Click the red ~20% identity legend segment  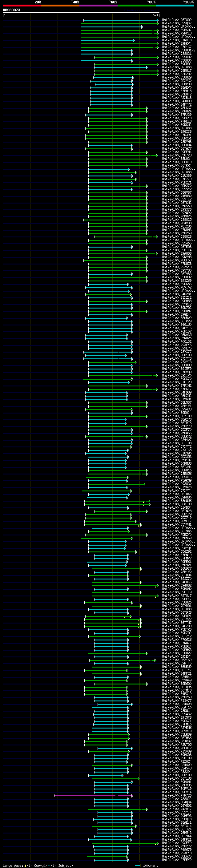coord(22,6)
